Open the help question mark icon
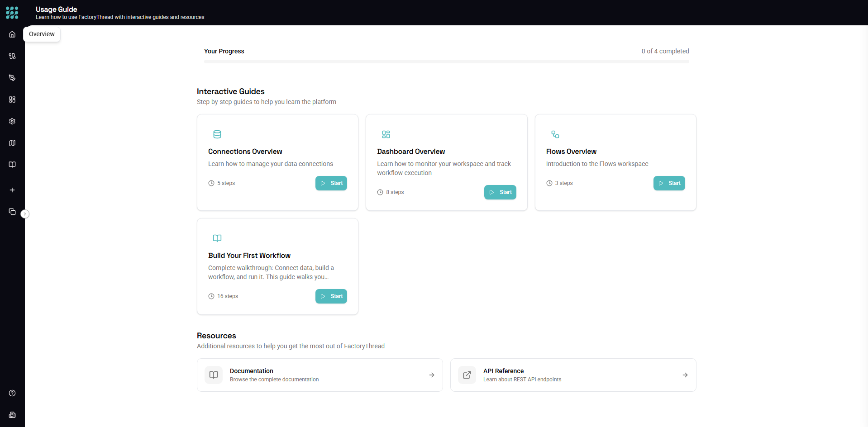 tap(12, 393)
